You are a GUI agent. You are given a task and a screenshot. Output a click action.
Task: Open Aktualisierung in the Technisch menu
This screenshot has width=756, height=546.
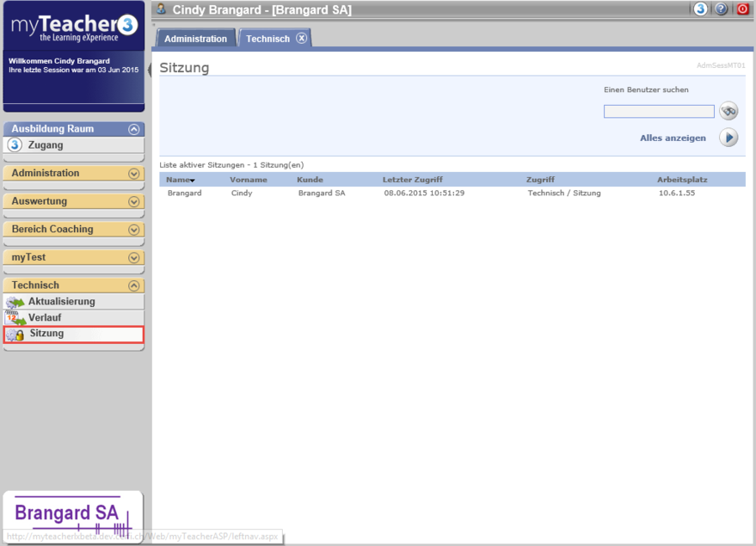(x=61, y=302)
